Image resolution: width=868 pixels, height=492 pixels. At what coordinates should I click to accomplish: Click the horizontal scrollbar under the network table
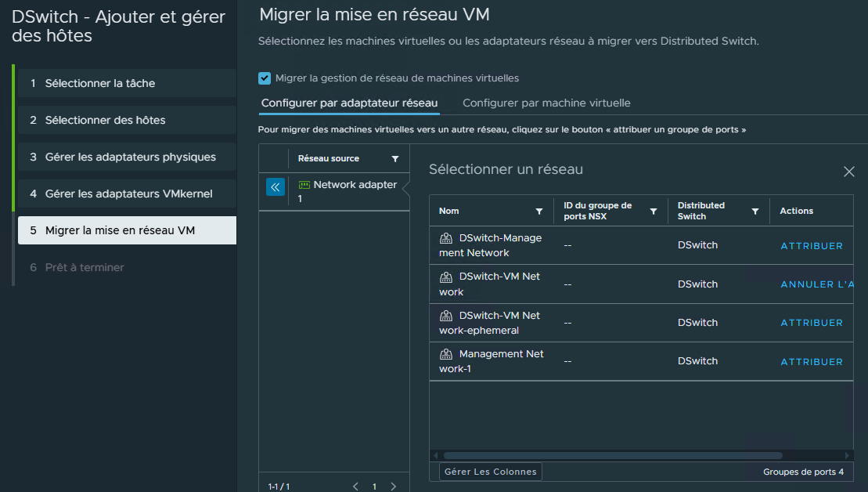click(x=612, y=455)
